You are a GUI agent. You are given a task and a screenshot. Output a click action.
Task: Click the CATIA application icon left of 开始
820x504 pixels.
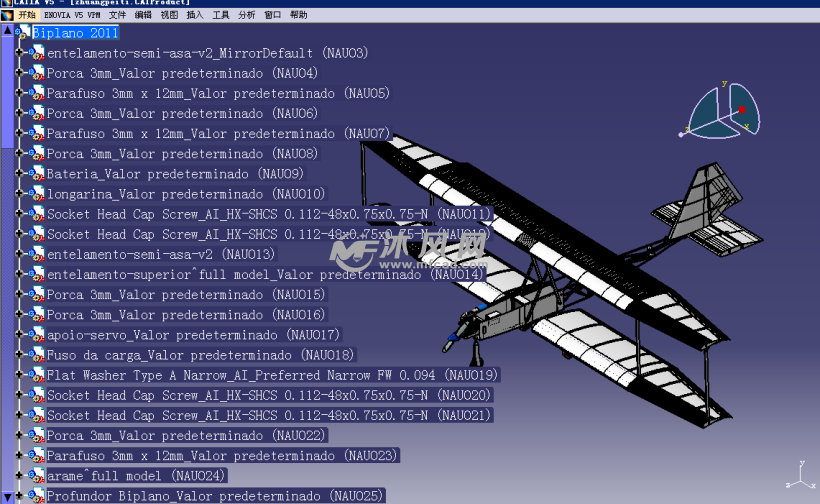pyautogui.click(x=7, y=15)
